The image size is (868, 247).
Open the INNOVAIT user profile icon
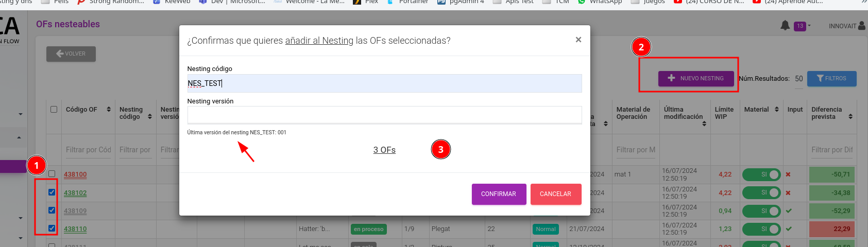click(862, 26)
